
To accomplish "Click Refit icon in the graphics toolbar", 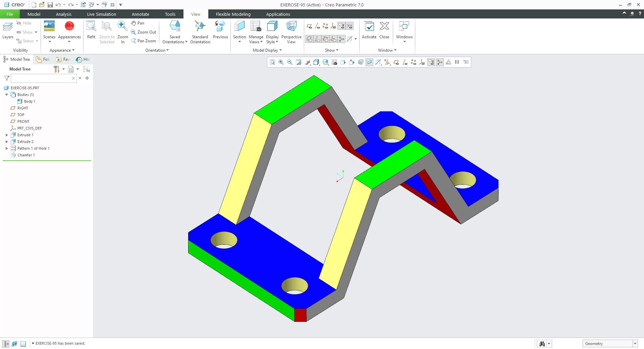I will [272, 62].
